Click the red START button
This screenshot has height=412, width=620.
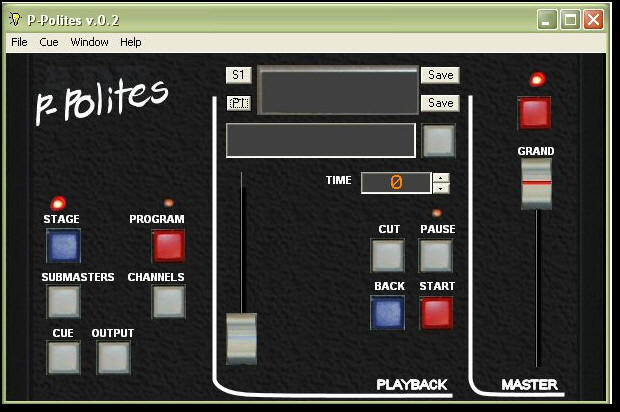(437, 313)
